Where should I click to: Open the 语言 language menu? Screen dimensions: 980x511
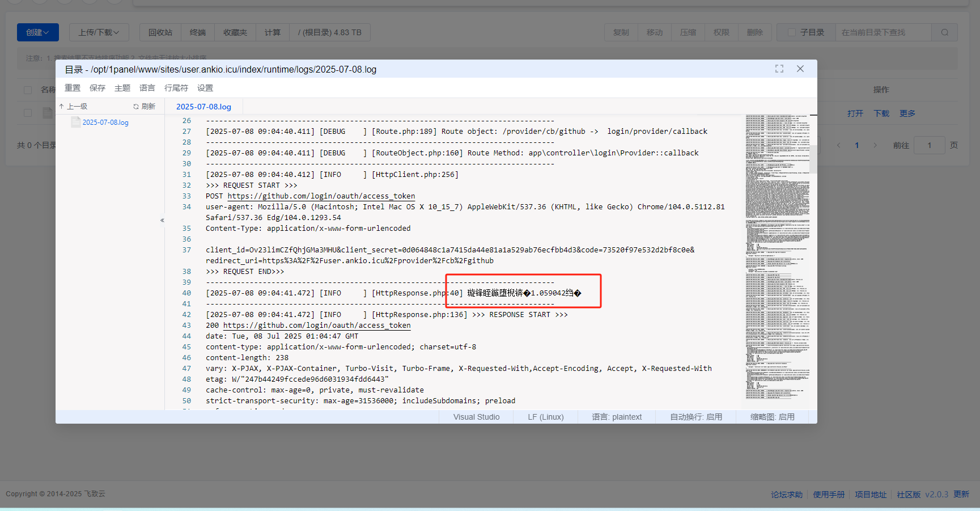click(147, 88)
